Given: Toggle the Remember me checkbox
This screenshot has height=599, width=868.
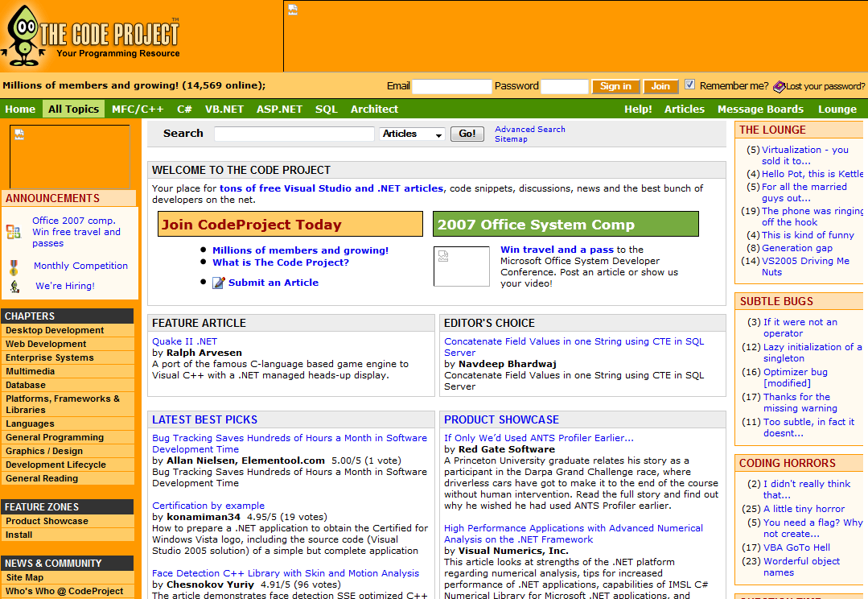Looking at the screenshot, I should [x=689, y=85].
